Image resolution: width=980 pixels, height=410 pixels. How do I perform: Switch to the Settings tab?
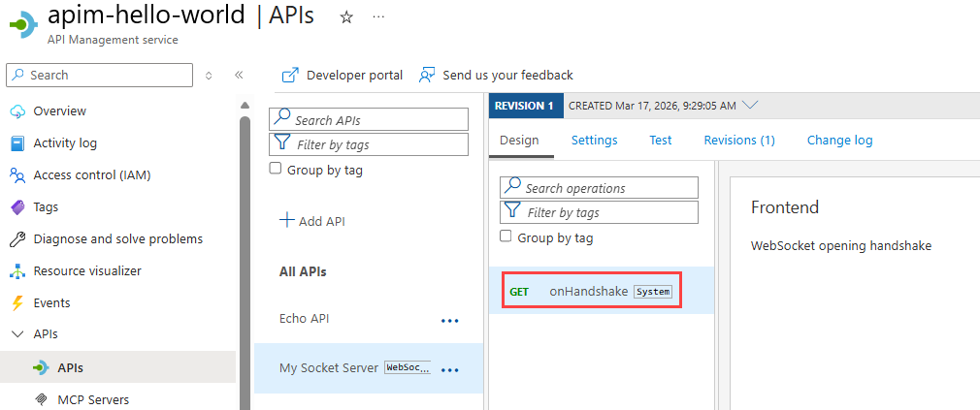click(x=594, y=141)
